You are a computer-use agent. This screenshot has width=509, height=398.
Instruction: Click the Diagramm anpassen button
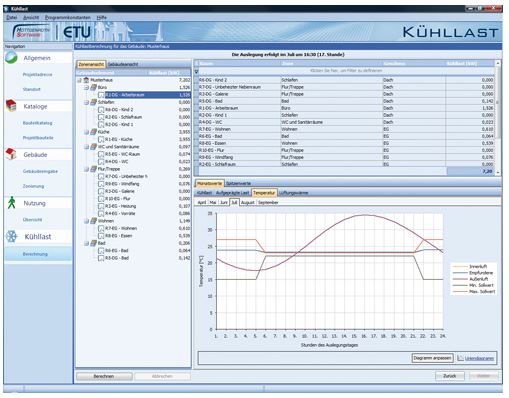tap(432, 358)
